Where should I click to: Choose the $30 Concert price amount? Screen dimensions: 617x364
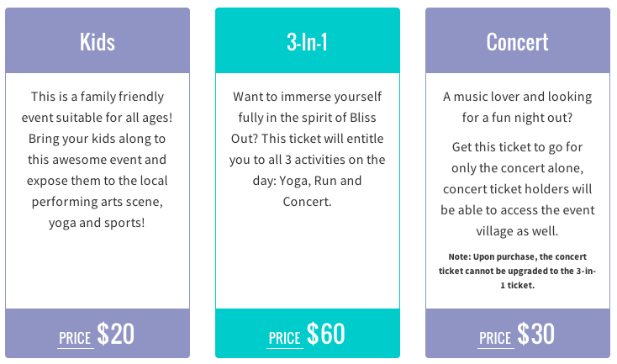coord(536,334)
